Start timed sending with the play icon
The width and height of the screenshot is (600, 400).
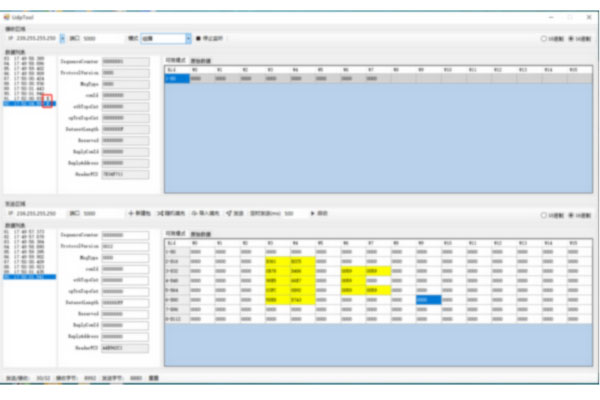[x=312, y=213]
